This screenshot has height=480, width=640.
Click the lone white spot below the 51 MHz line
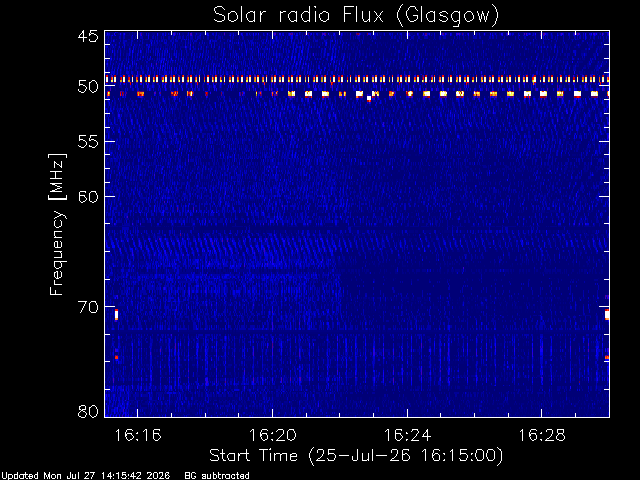pyautogui.click(x=369, y=98)
